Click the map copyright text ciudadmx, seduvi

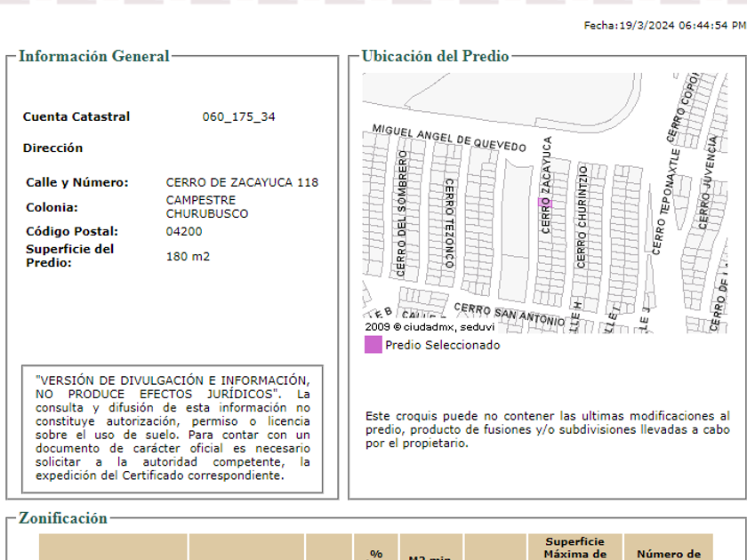[430, 327]
